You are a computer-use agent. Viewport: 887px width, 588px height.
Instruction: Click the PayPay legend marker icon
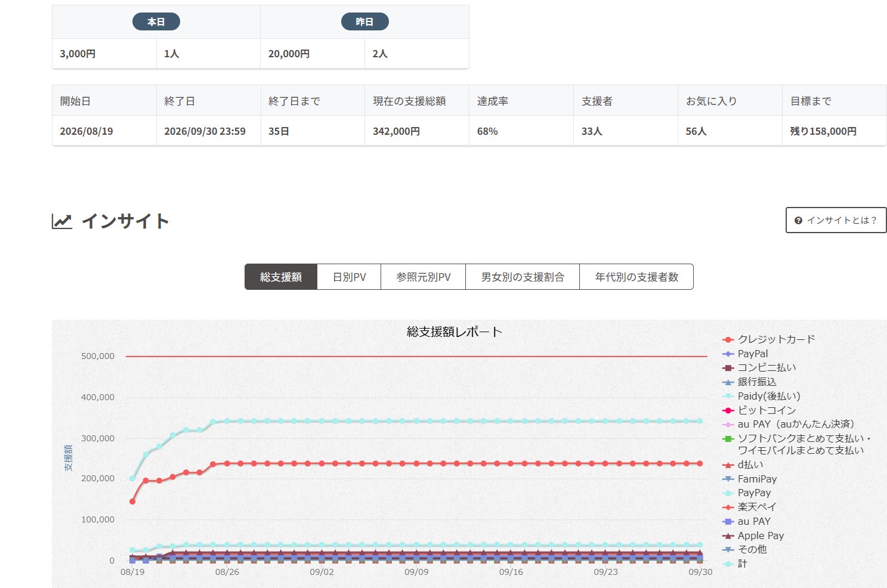click(728, 493)
